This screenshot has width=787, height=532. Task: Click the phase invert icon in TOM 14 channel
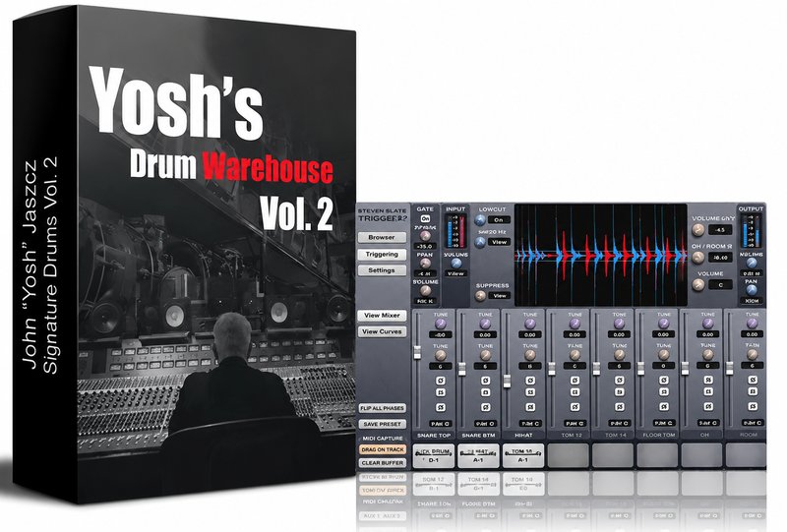[619, 381]
